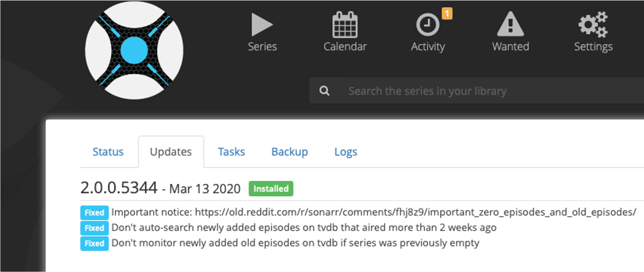The image size is (644, 272).
Task: Switch to the Status tab
Action: coord(108,152)
